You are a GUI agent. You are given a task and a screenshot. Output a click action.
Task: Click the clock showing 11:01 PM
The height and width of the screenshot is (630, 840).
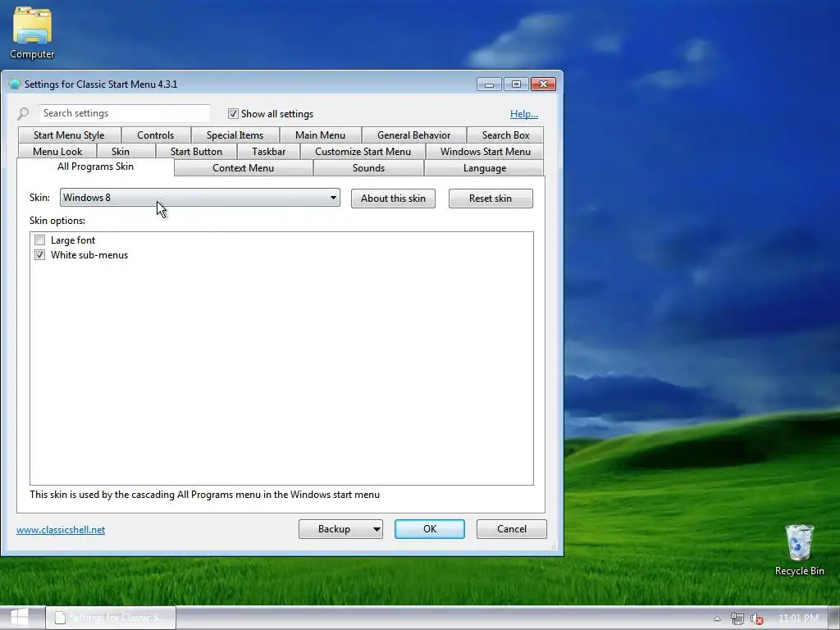click(797, 619)
